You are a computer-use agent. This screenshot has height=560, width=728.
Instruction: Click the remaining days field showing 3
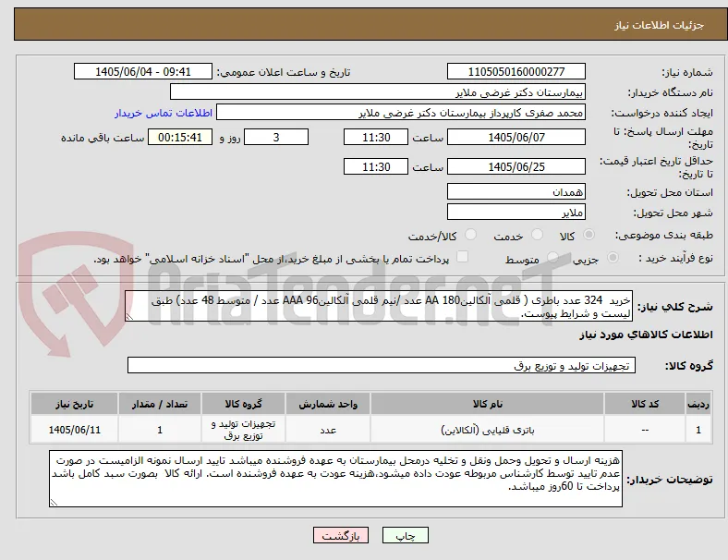tap(276, 137)
